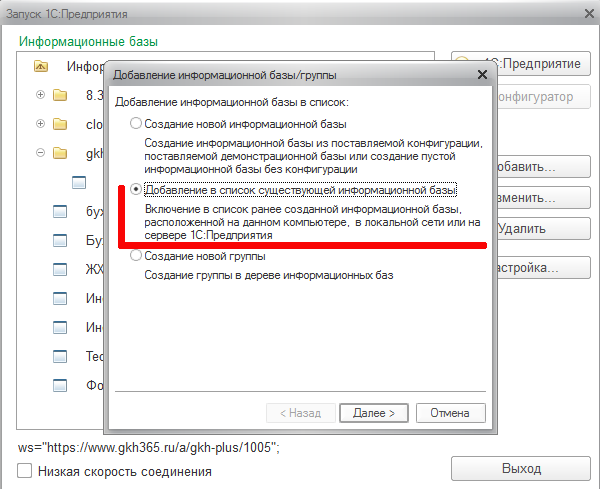Click the 'Изменить...' button behind dialog
This screenshot has height=489, width=600.
coord(543,197)
